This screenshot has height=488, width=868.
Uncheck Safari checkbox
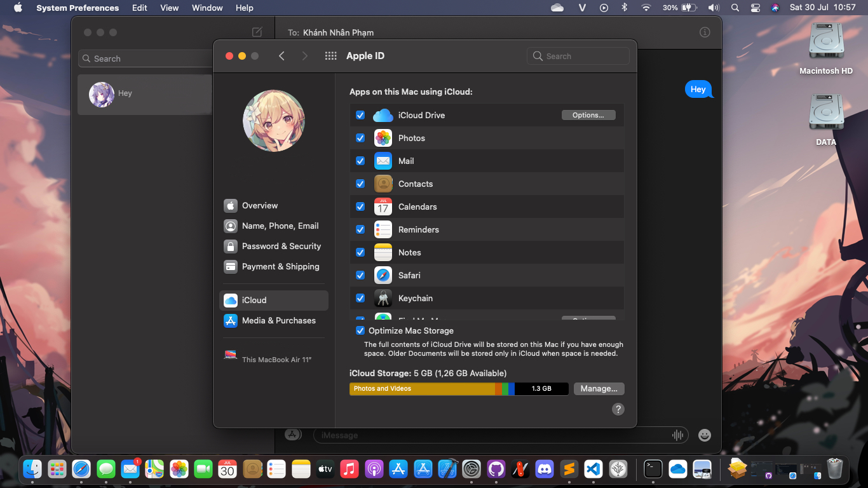click(360, 275)
